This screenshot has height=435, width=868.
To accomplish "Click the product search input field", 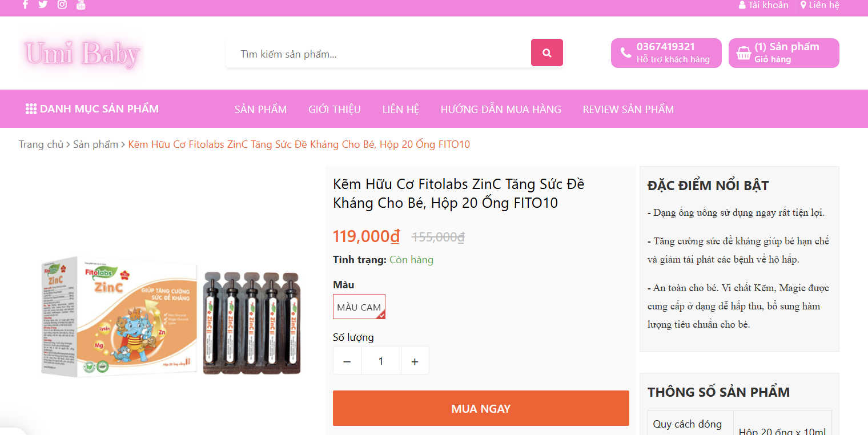I will pyautogui.click(x=379, y=54).
